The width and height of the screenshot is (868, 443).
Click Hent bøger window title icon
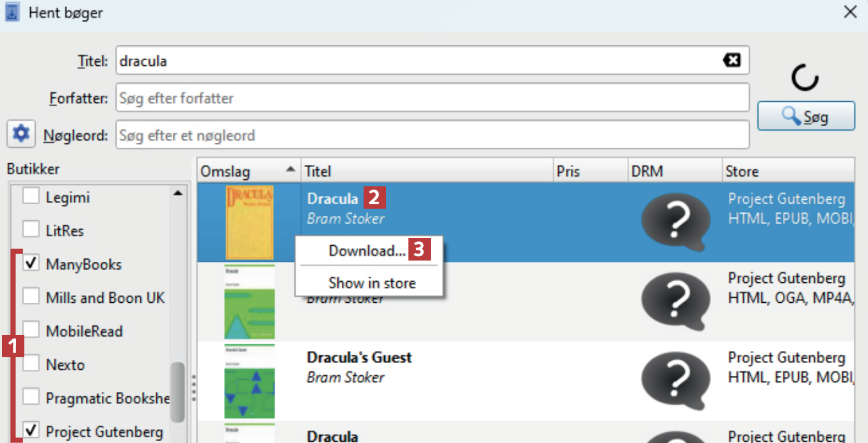coord(12,12)
